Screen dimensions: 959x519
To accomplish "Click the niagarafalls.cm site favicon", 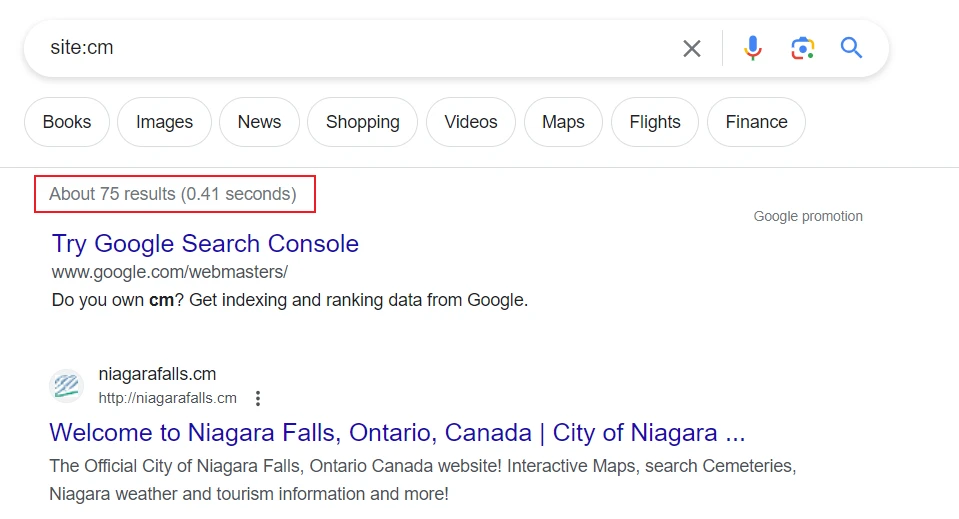I will tap(67, 386).
